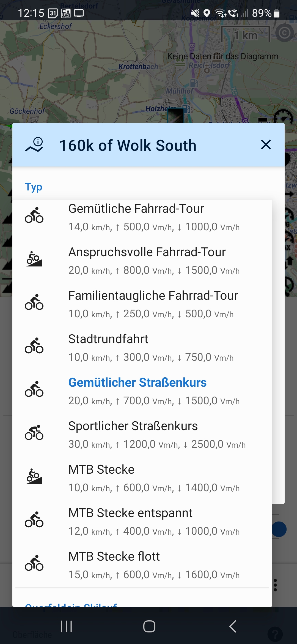Tap the mountain bike icon beside MTB Stecke
The width and height of the screenshot is (297, 644).
pos(34,476)
